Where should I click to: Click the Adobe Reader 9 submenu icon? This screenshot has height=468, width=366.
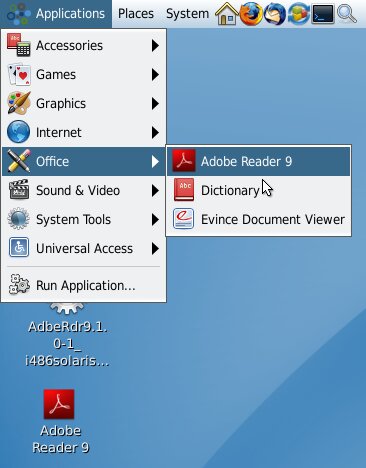184,161
